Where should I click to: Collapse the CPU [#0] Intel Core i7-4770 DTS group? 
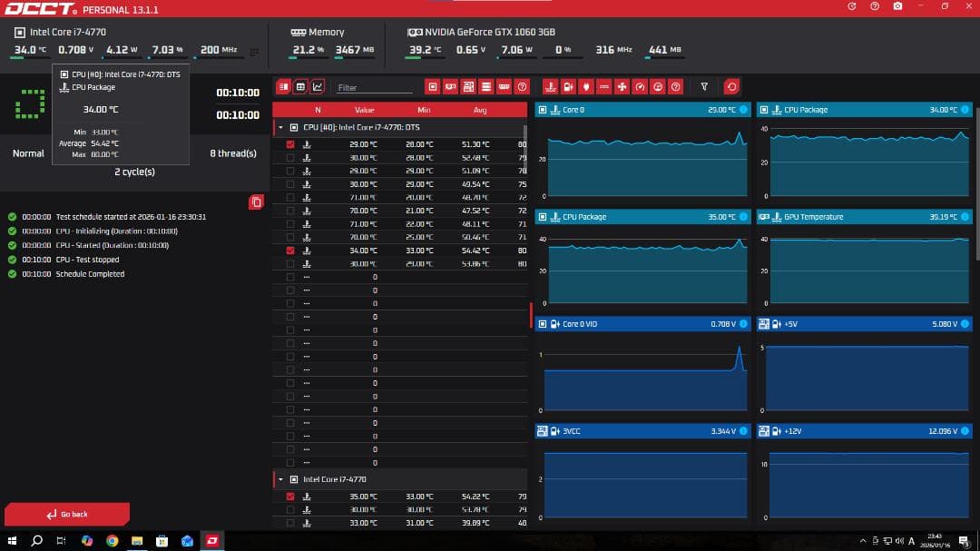click(x=280, y=128)
